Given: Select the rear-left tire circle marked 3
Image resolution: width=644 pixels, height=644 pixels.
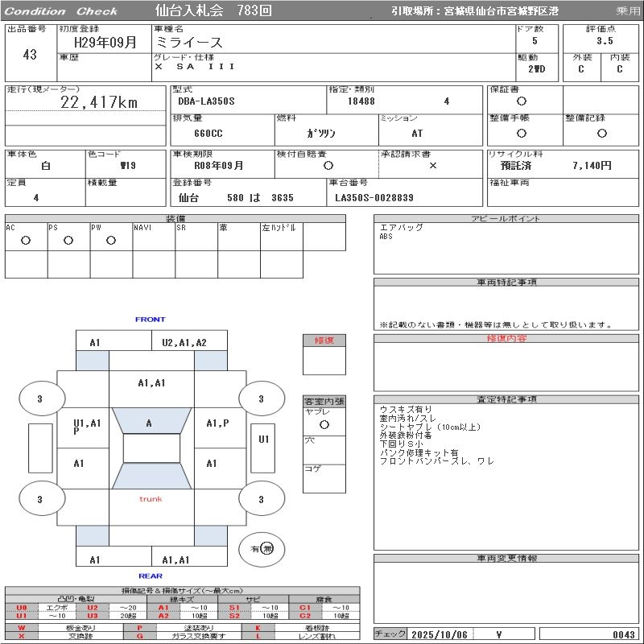Looking at the screenshot, I should [40, 499].
